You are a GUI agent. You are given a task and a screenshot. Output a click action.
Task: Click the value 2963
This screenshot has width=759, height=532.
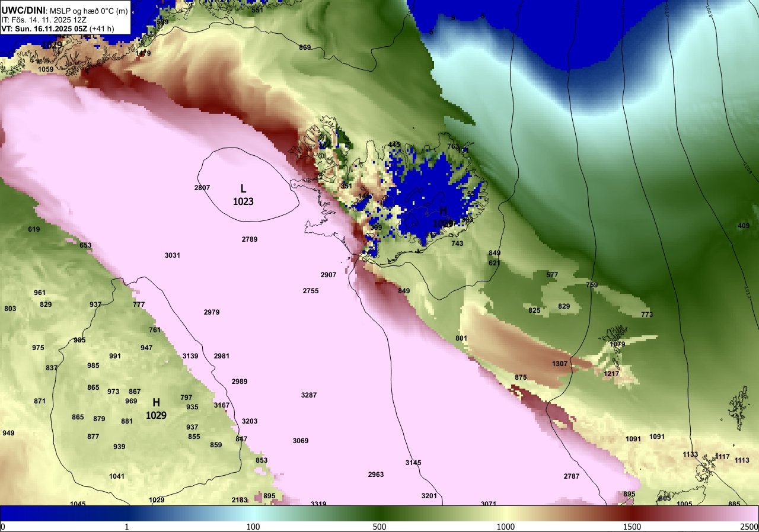click(x=376, y=475)
